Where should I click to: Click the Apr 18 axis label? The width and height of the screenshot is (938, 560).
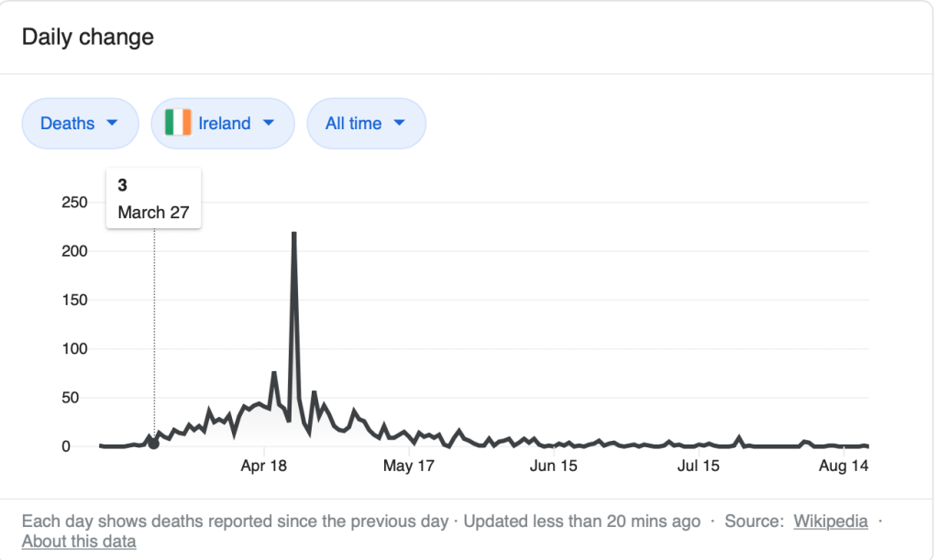264,467
